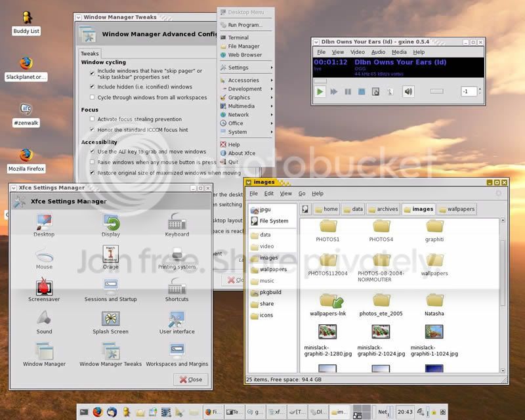Close the Xfce Settings Manager dialog

(190, 379)
